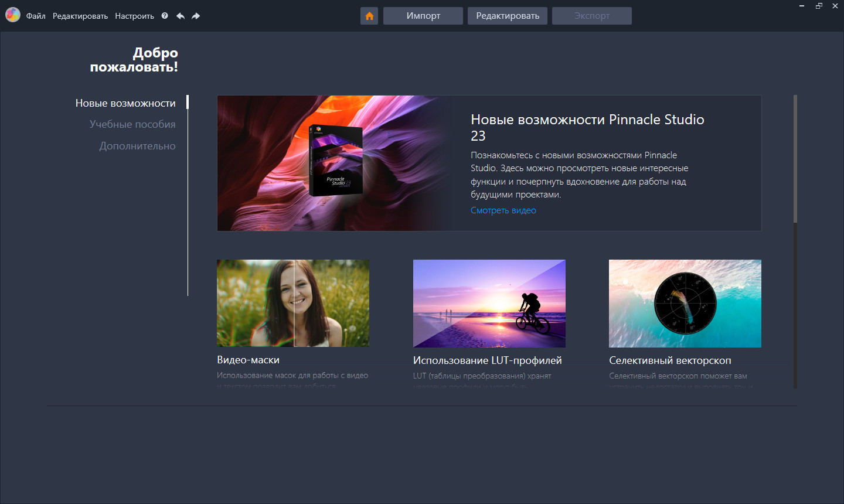Click the Новые возможности Pinnacle Studio 23 heading

pyautogui.click(x=587, y=127)
